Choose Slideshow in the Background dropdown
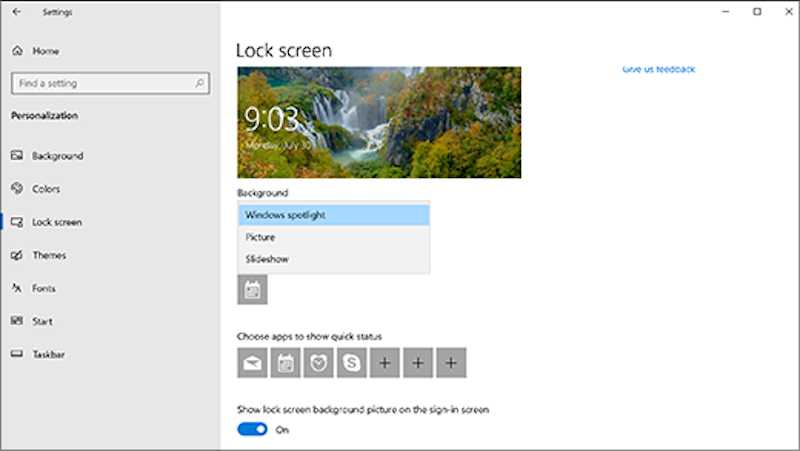The width and height of the screenshot is (800, 451). [x=333, y=259]
